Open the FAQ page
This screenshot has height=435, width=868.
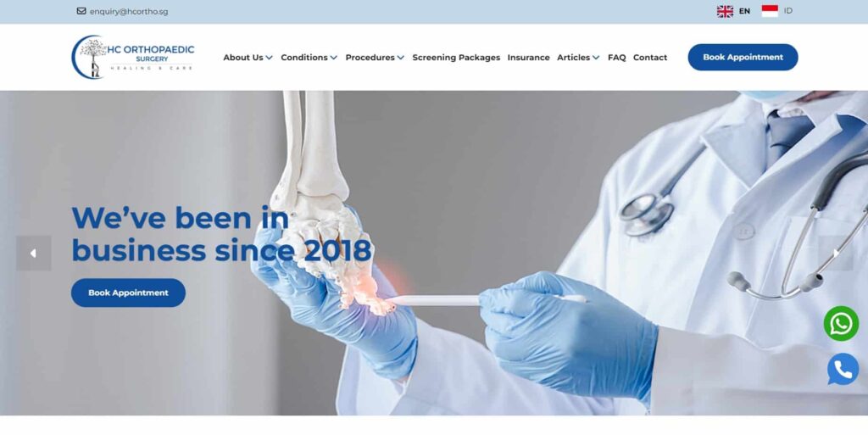tap(617, 58)
